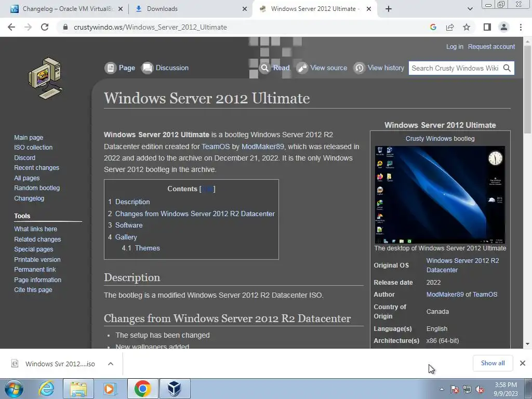Open the desktop screenshot thumbnail in infobox
The width and height of the screenshot is (532, 399).
[x=440, y=195]
